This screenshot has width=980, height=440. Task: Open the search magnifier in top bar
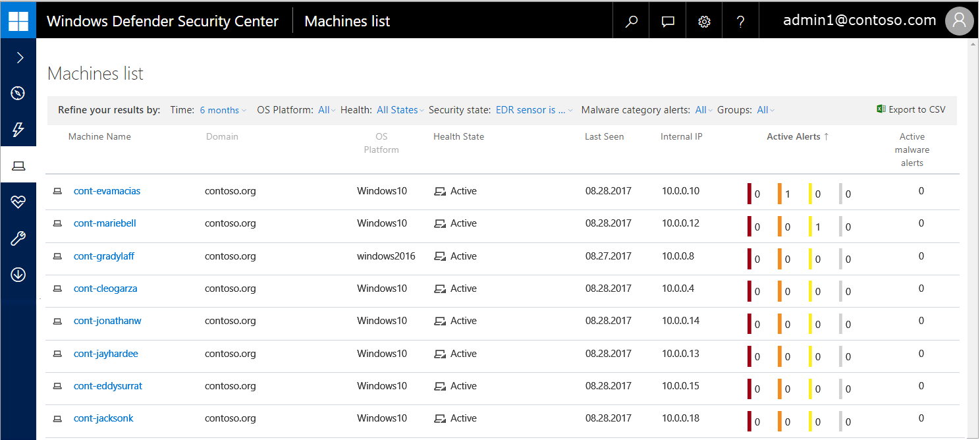click(x=631, y=21)
